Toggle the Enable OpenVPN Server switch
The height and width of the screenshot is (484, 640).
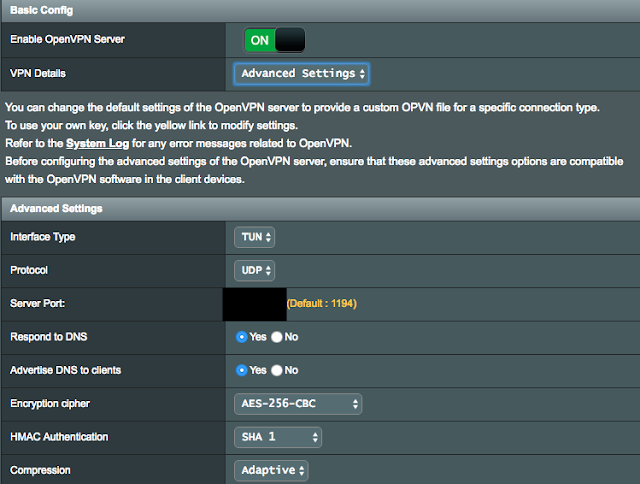pyautogui.click(x=274, y=39)
